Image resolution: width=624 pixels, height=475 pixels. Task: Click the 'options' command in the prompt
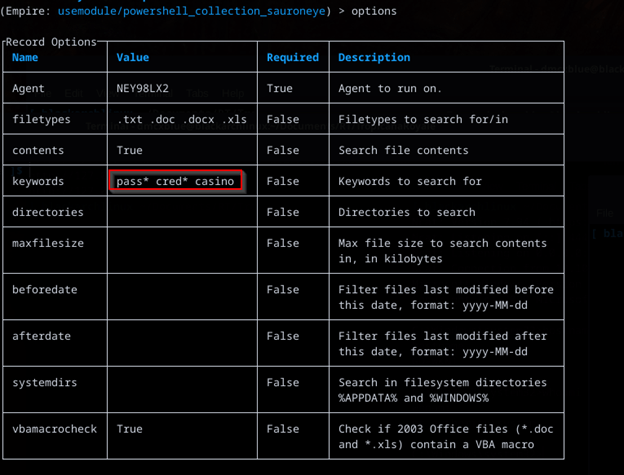(372, 11)
